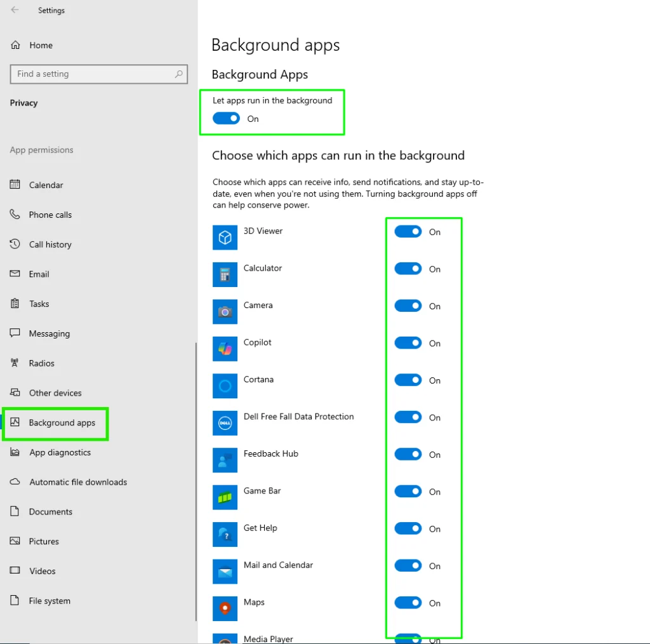650x644 pixels.
Task: Click the sidebar vertical scrollbar
Action: (x=196, y=481)
